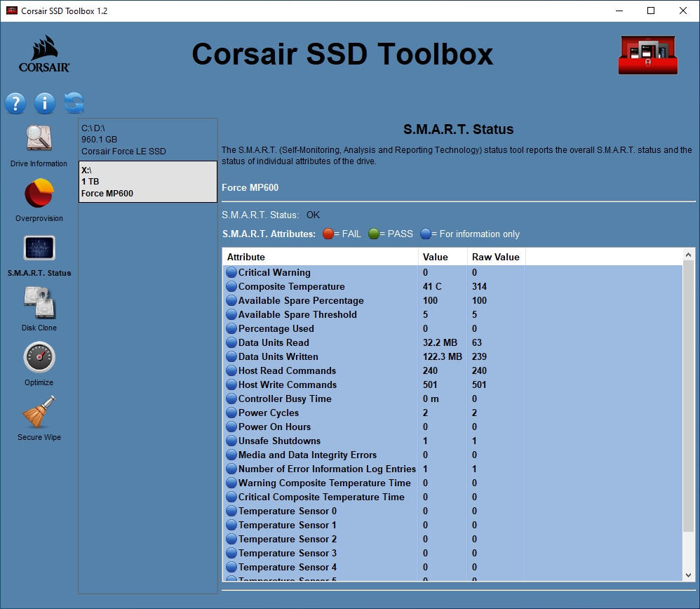Screen dimensions: 700x609
Task: Select the X:\ Force MP600 drive
Action: [x=148, y=182]
